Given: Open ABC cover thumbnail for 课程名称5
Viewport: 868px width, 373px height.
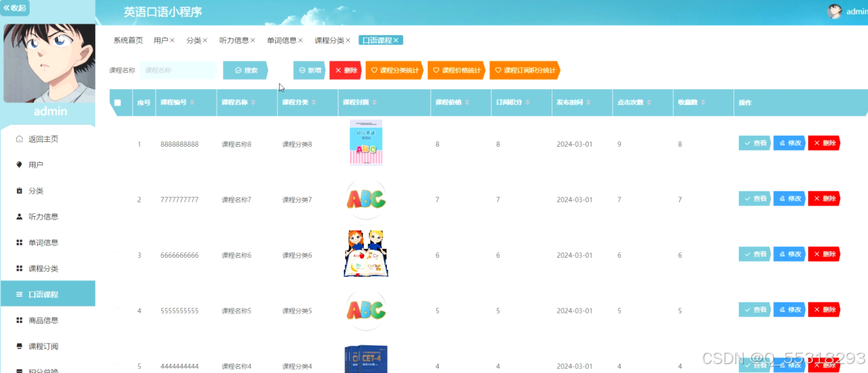Looking at the screenshot, I should click(366, 310).
